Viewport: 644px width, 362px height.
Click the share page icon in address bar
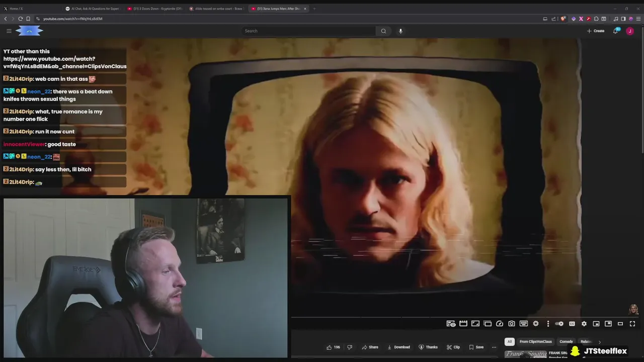[x=553, y=19]
